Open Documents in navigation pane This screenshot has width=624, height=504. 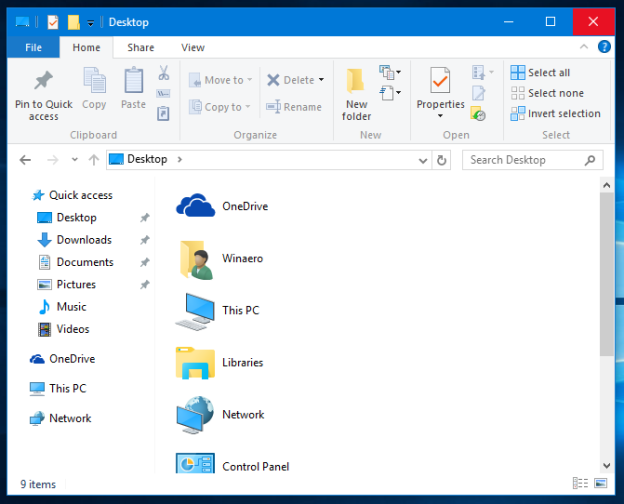76,262
